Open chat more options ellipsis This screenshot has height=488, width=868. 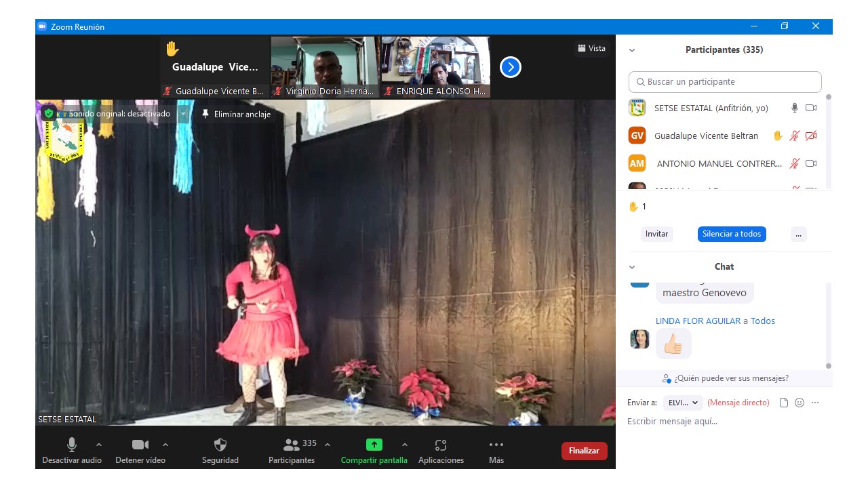click(815, 403)
